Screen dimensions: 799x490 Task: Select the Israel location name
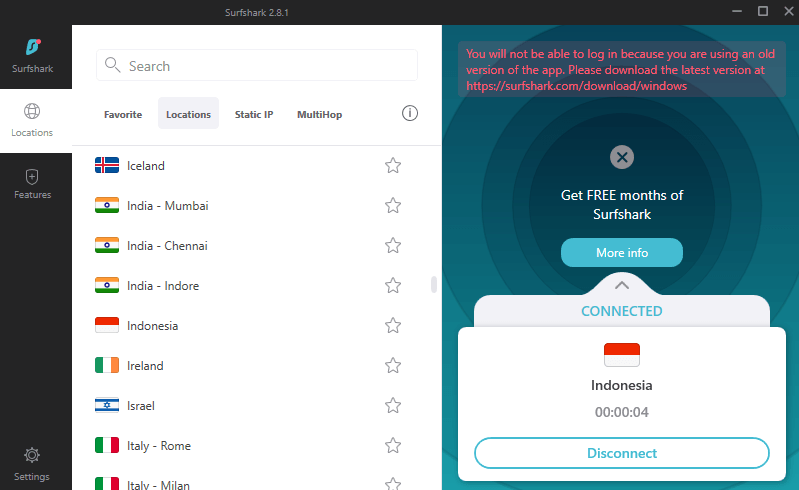(x=141, y=405)
